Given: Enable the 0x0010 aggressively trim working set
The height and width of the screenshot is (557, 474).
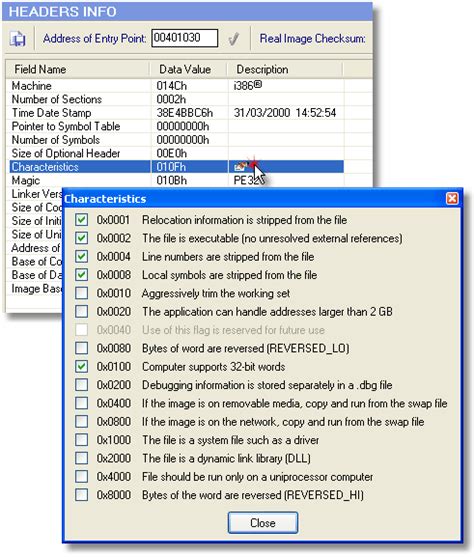Looking at the screenshot, I should click(82, 293).
